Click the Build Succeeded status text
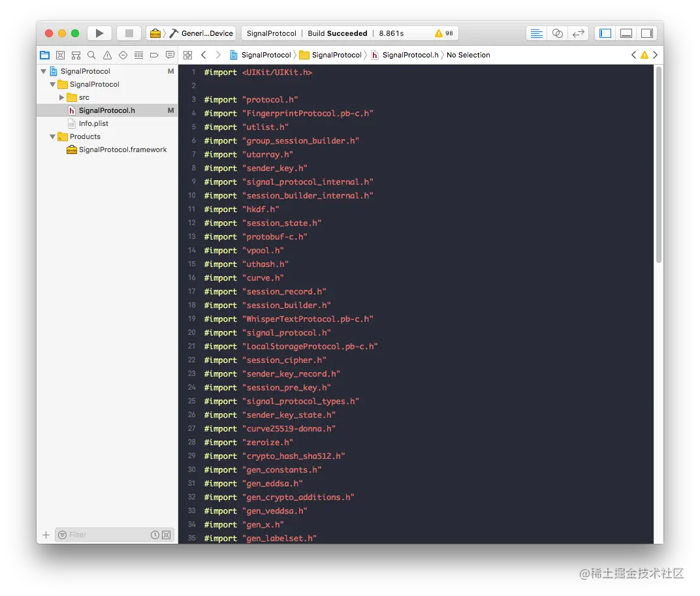The image size is (700, 596). pyautogui.click(x=338, y=33)
